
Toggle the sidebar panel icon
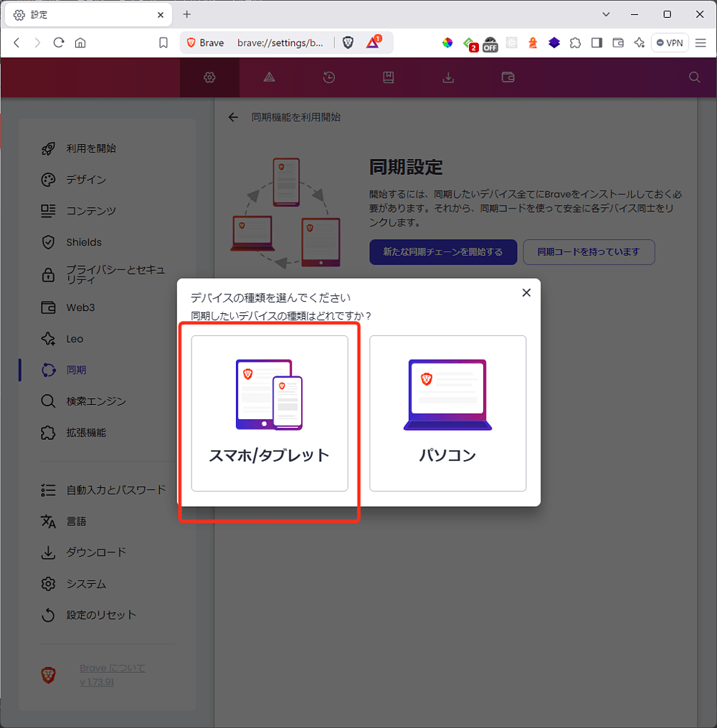click(597, 43)
